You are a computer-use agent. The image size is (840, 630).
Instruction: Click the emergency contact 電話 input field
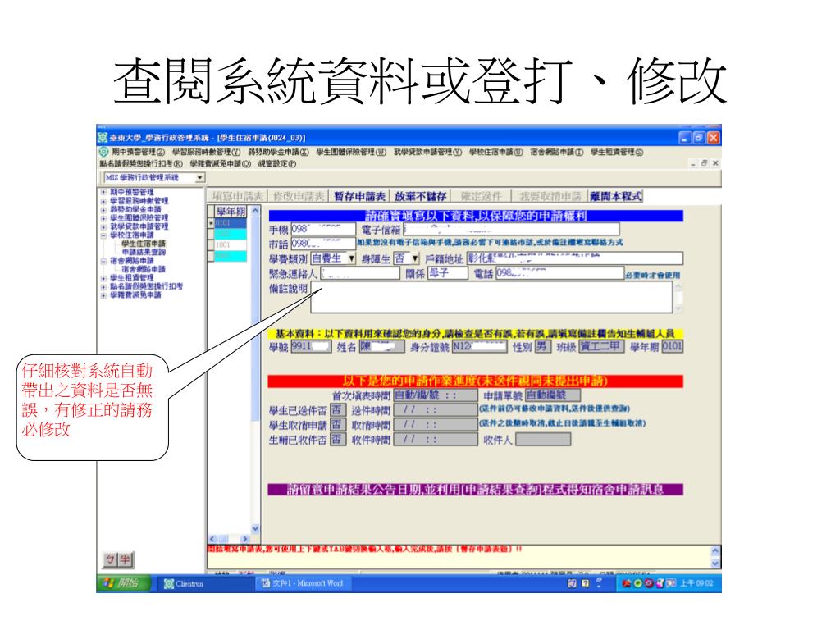tap(559, 273)
